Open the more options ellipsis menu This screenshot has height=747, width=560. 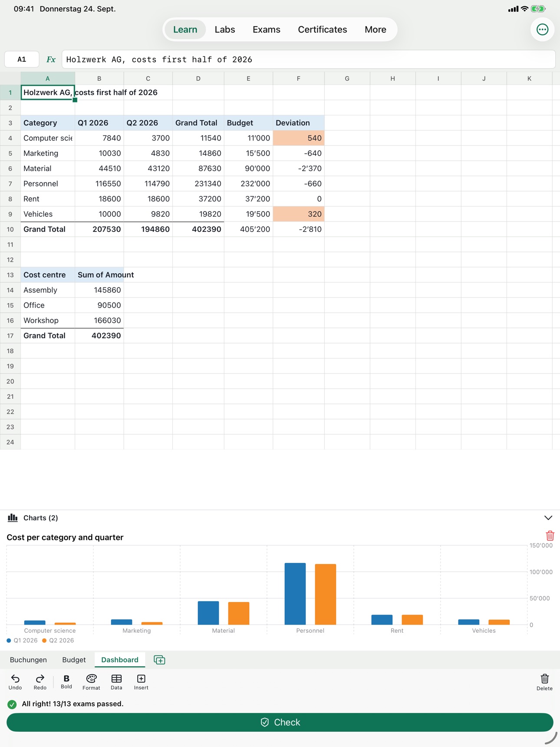(542, 30)
